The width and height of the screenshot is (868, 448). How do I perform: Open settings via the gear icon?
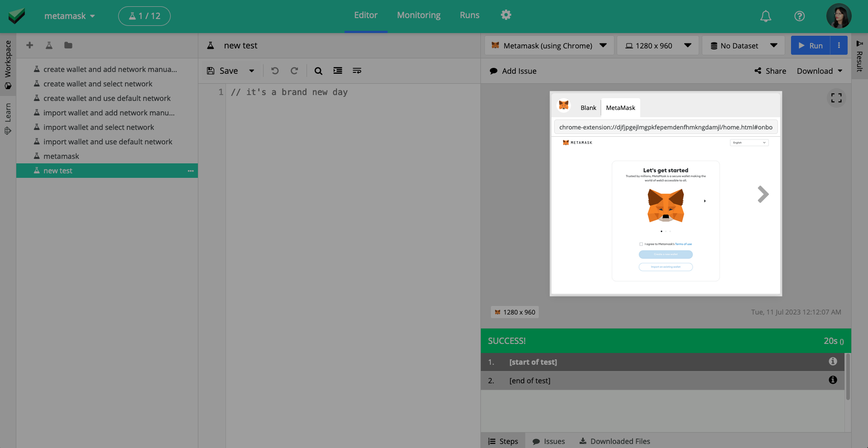506,15
